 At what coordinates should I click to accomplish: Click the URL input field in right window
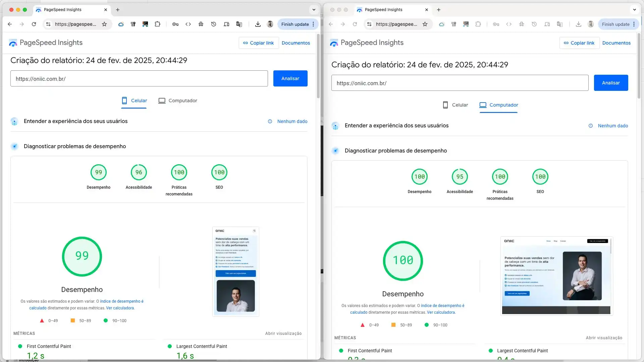tap(460, 83)
